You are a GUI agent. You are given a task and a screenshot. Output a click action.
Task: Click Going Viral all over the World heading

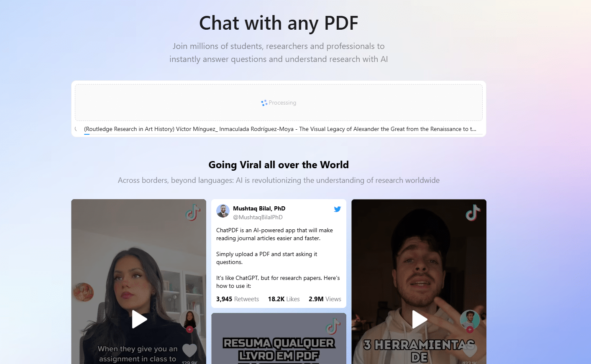click(279, 165)
